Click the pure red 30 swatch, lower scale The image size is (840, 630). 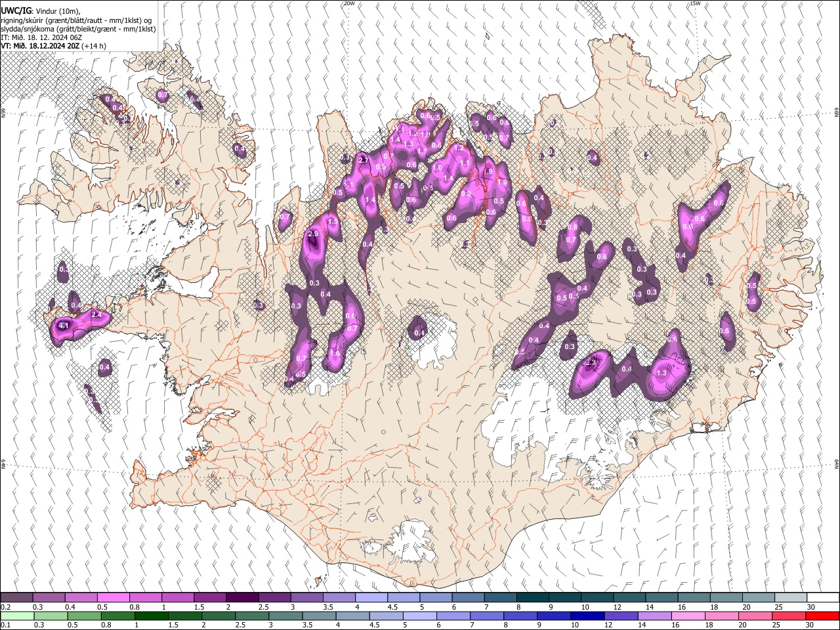click(x=823, y=616)
